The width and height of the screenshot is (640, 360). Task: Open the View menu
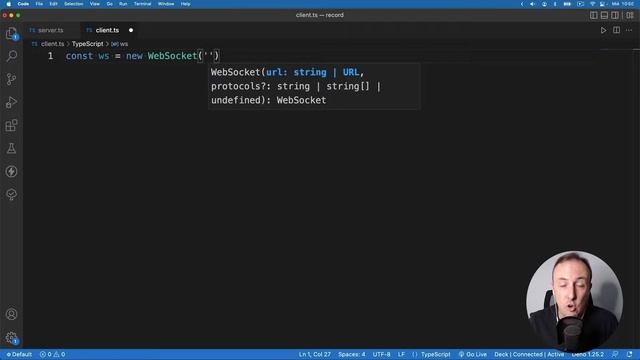95,4
